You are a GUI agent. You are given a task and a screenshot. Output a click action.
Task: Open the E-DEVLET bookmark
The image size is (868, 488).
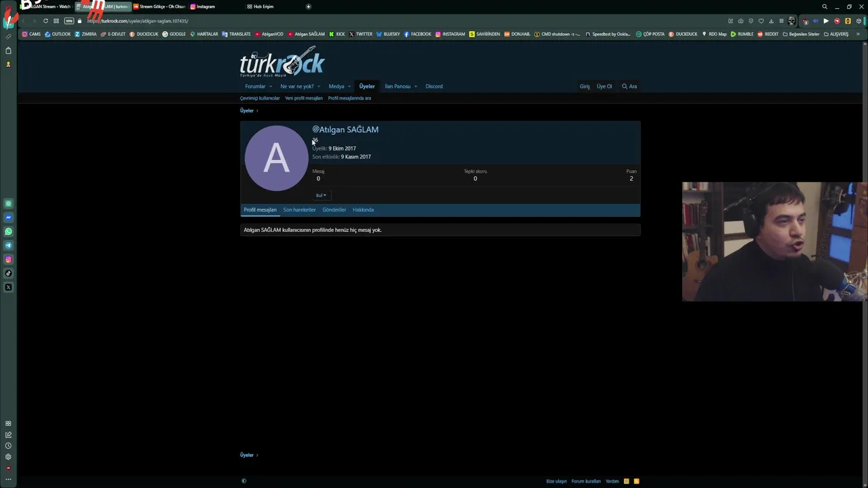point(113,34)
